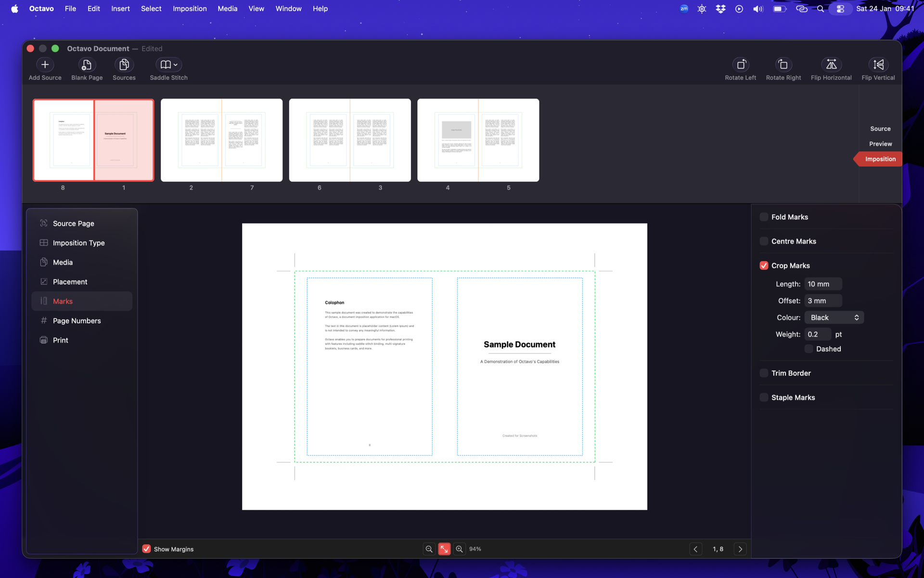The height and width of the screenshot is (578, 924).
Task: Enable the Fold Marks checkbox
Action: 764,217
